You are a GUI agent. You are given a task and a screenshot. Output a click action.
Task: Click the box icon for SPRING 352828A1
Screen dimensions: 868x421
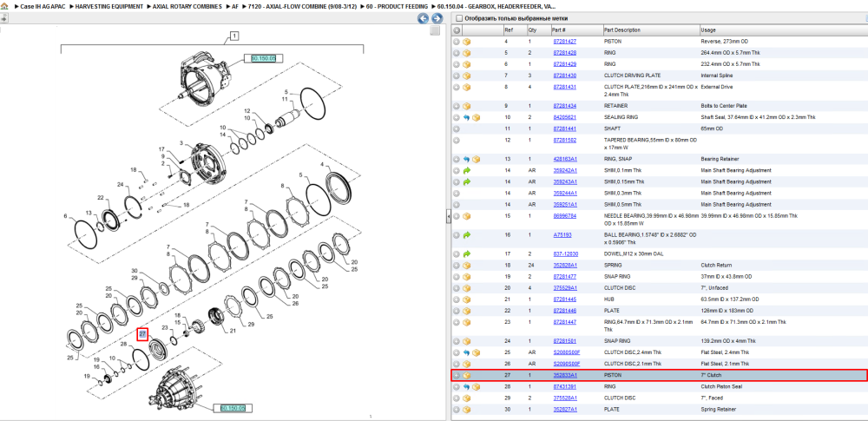[467, 266]
